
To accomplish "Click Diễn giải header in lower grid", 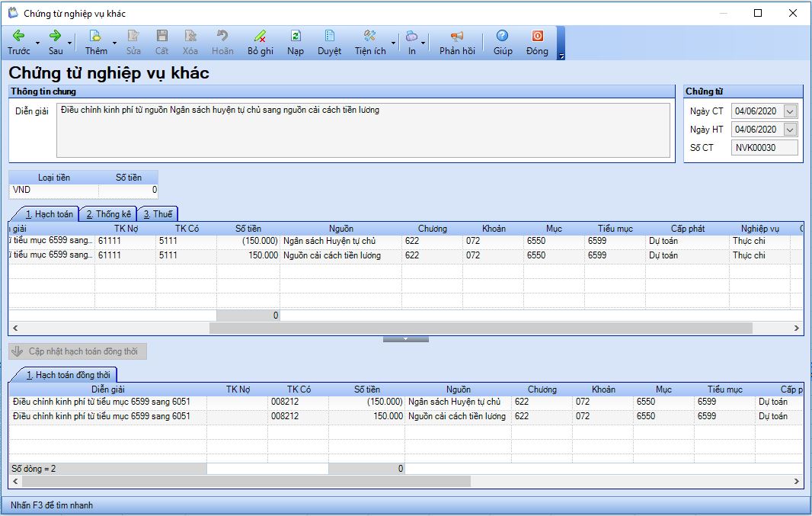I will pos(107,389).
